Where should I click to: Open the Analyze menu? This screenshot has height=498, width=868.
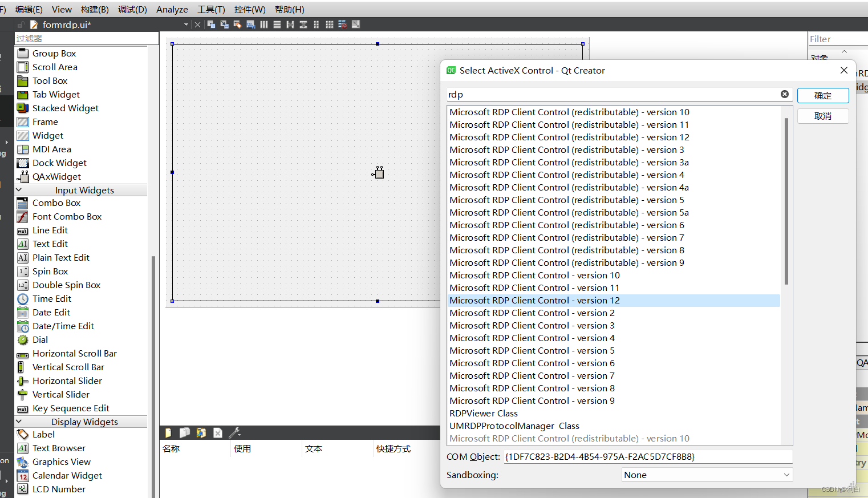point(172,10)
